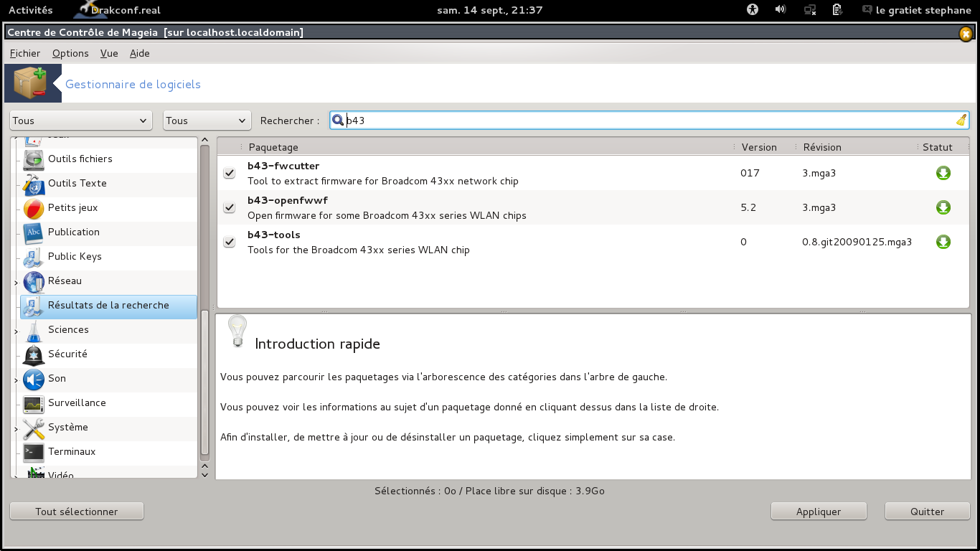The height and width of the screenshot is (551, 980).
Task: Open the Aide menu
Action: [x=140, y=53]
